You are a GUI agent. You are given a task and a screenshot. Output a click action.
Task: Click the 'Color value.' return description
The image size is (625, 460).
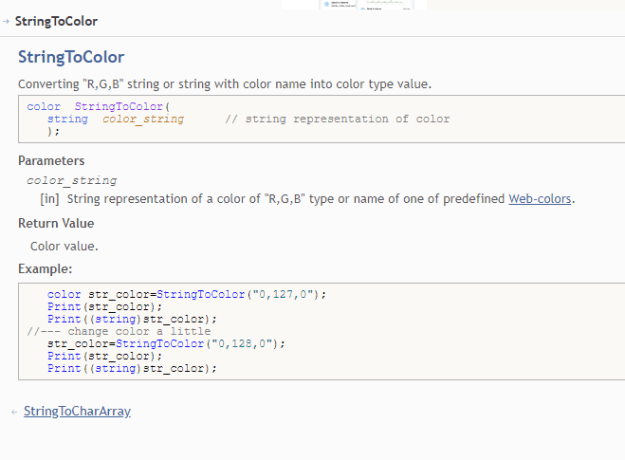(64, 246)
